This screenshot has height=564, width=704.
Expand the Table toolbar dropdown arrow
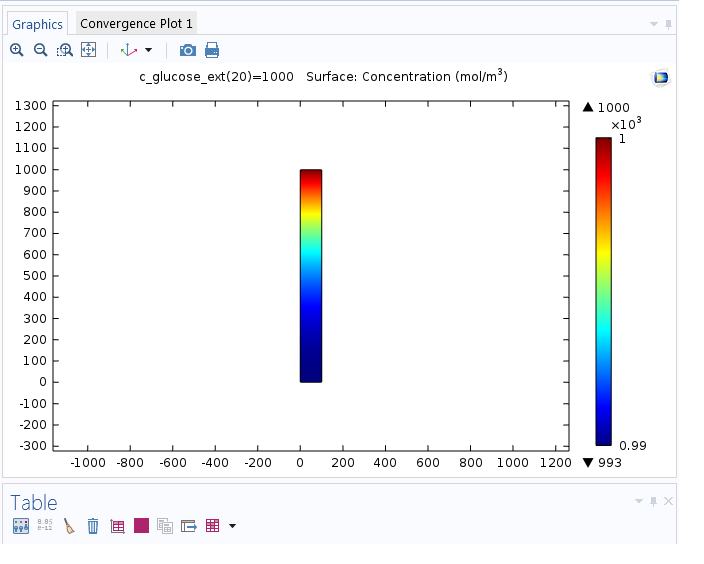tap(233, 526)
